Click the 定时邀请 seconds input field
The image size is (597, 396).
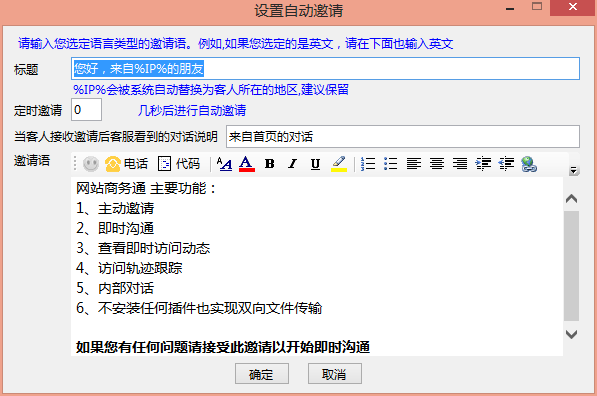[x=86, y=110]
